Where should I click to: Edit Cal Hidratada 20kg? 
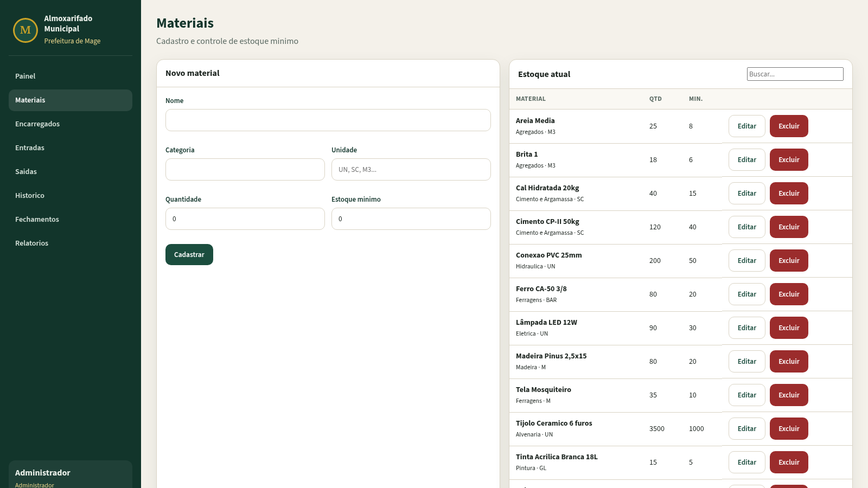click(747, 194)
